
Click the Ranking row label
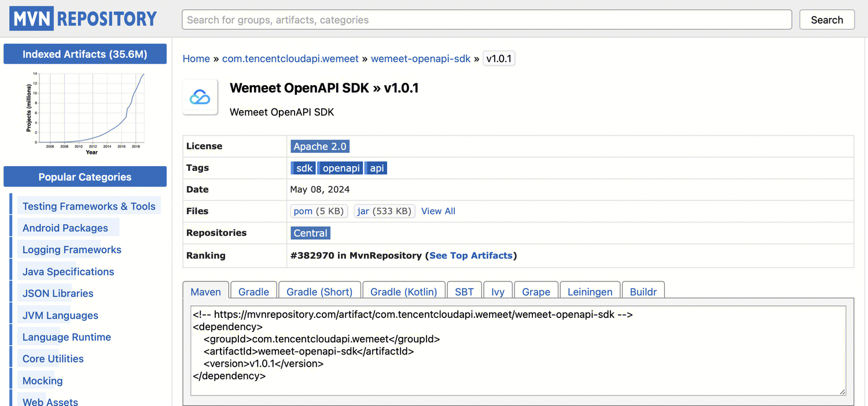coord(206,255)
